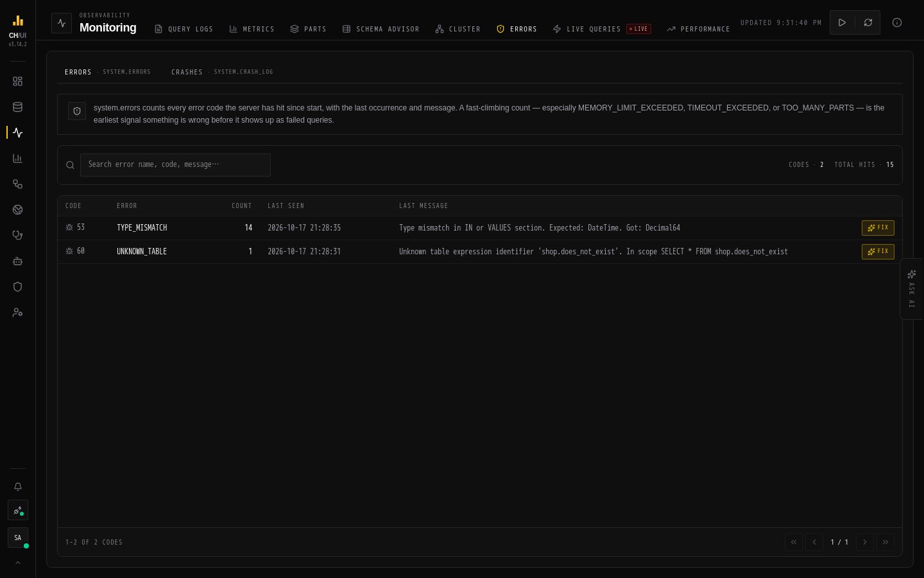Click Fix for the TYPE_MISMATCH error
The height and width of the screenshot is (578, 924).
tap(878, 227)
